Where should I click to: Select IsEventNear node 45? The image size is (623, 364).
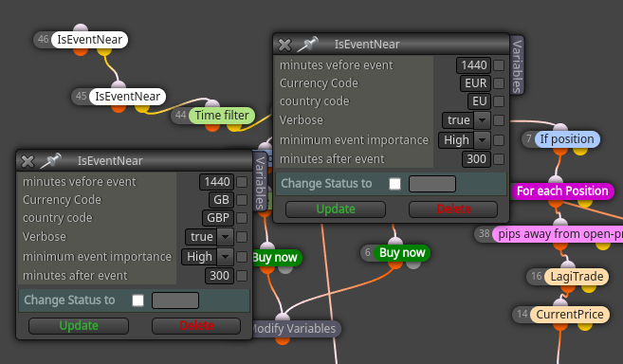(127, 97)
